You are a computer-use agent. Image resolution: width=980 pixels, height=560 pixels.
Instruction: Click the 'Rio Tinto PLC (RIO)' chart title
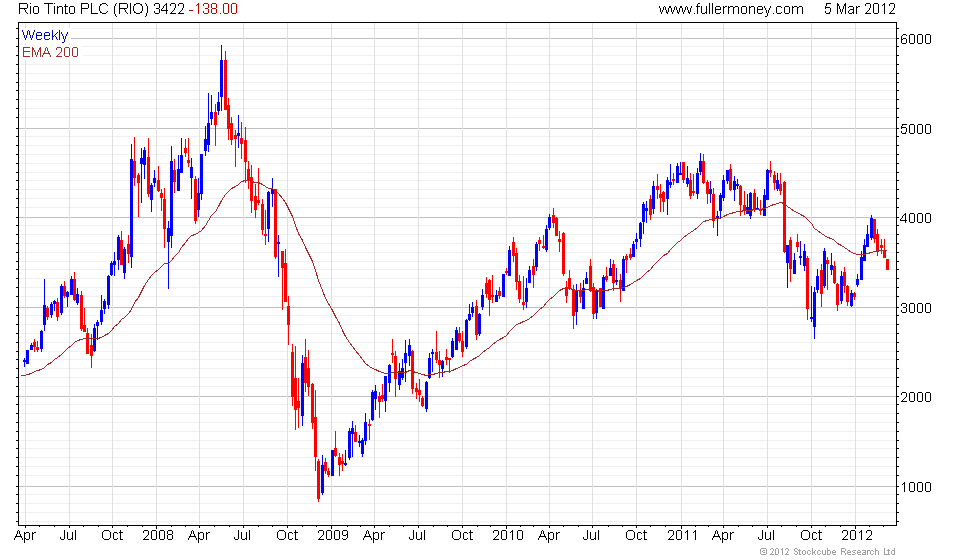82,9
